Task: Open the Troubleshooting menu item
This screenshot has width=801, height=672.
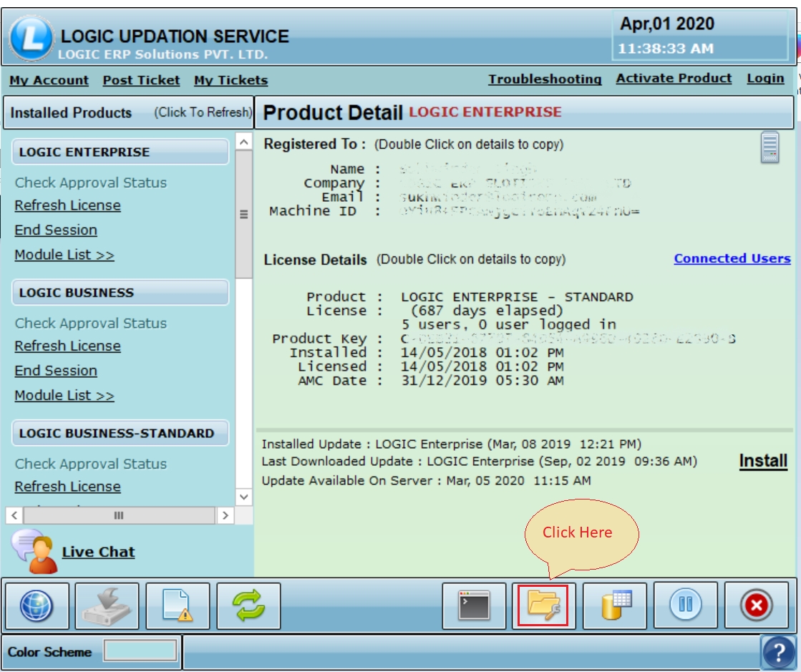Action: pyautogui.click(x=545, y=79)
